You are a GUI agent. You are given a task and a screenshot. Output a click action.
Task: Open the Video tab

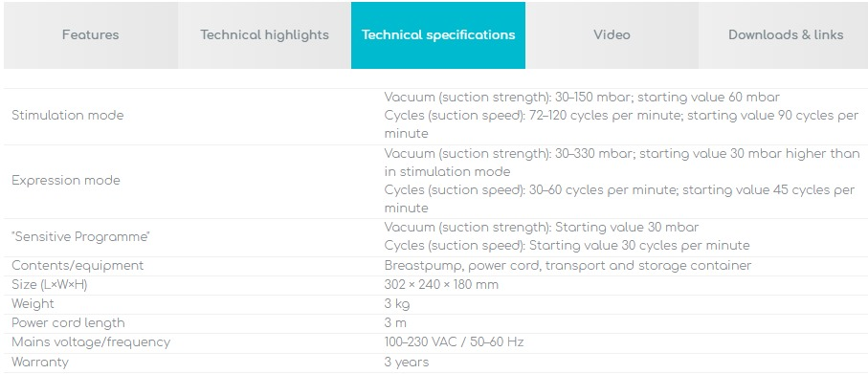tap(612, 34)
